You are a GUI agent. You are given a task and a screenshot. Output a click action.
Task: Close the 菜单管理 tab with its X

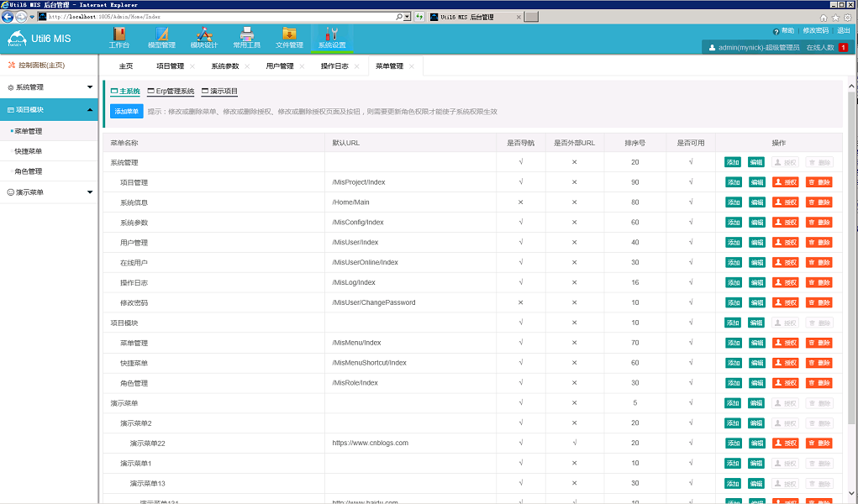pyautogui.click(x=411, y=66)
